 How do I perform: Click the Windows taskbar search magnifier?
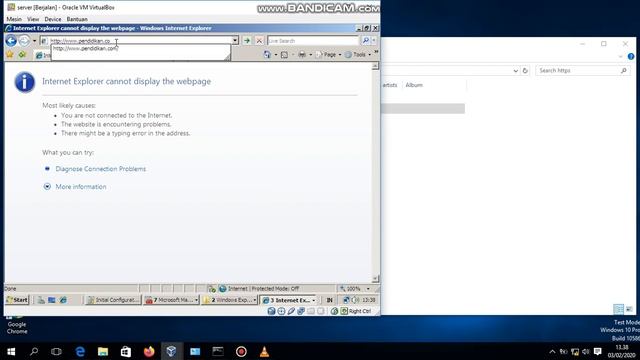point(34,351)
